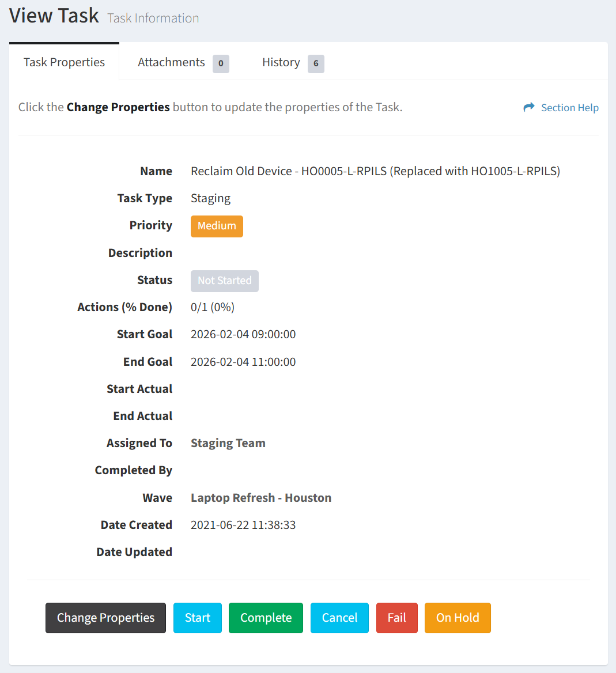This screenshot has height=673, width=616.
Task: Go to the History tab
Action: (x=281, y=62)
